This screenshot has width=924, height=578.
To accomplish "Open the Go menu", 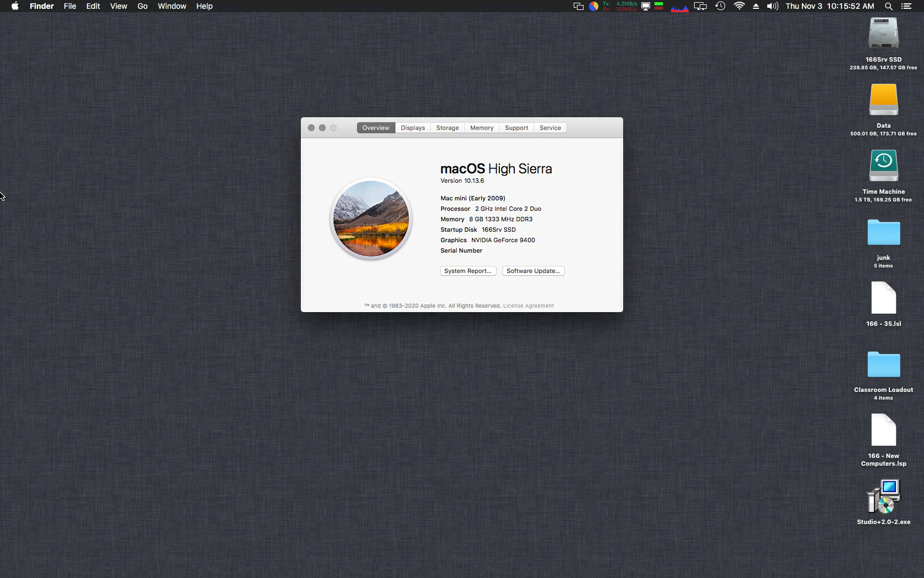I will click(x=142, y=6).
